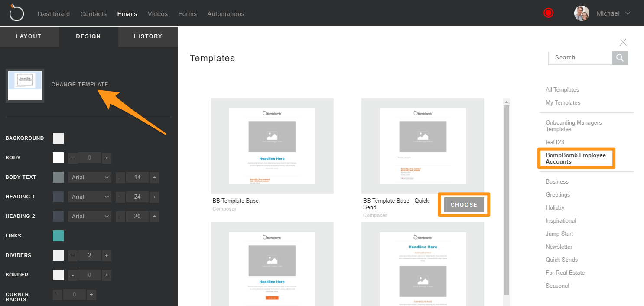Select the Design tab
The width and height of the screenshot is (644, 306).
[88, 36]
